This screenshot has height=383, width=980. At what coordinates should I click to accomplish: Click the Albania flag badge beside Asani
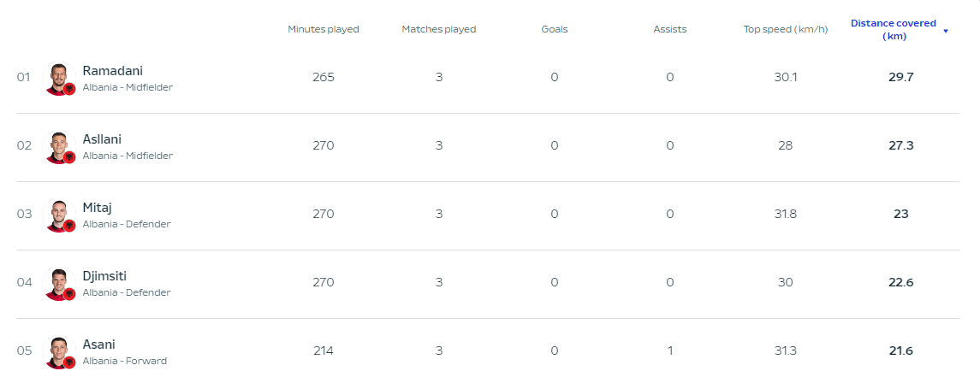coord(69,362)
